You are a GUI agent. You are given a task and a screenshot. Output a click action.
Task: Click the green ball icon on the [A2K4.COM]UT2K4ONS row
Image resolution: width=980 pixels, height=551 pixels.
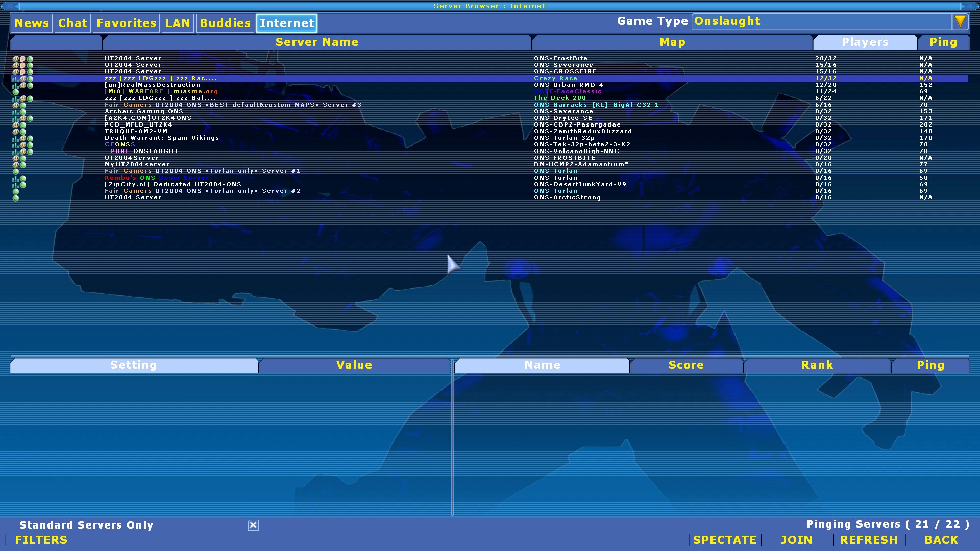[30, 118]
